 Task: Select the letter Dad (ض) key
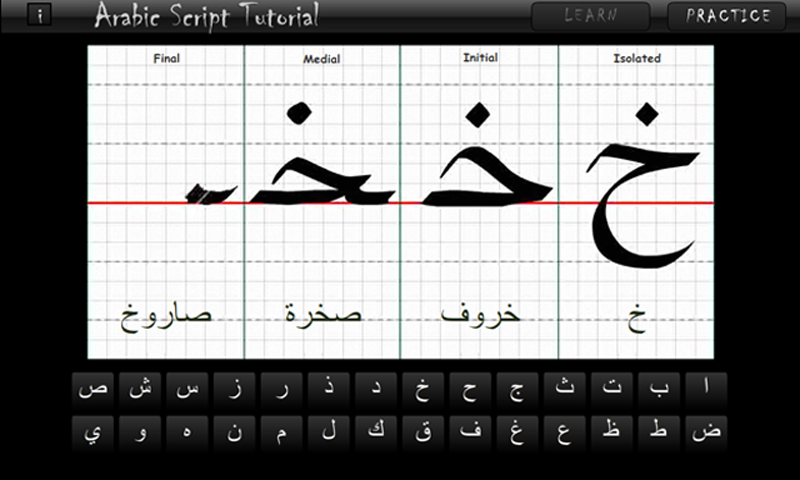[706, 433]
